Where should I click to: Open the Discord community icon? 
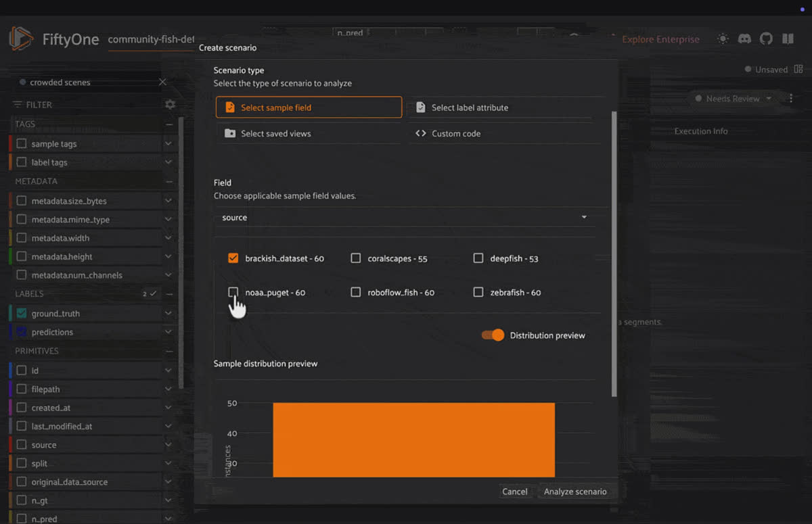[744, 39]
